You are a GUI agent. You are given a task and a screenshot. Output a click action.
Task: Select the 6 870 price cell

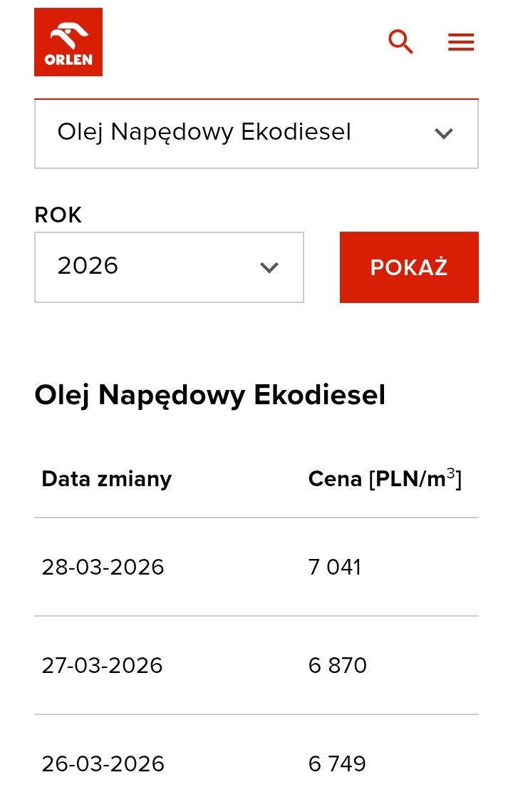coord(338,666)
